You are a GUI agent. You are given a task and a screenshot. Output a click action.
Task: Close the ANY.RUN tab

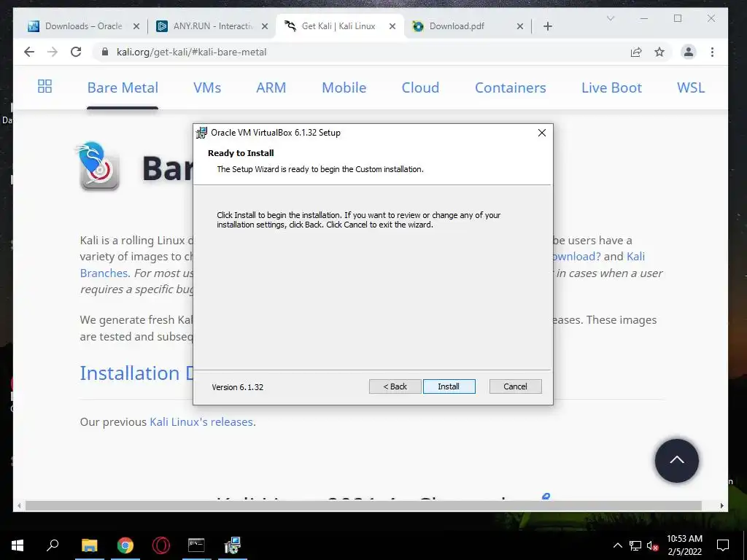pos(266,26)
